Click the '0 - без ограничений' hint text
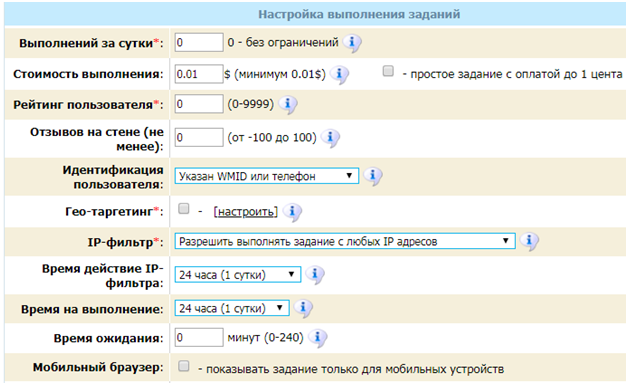The image size is (628, 385). coord(283,42)
